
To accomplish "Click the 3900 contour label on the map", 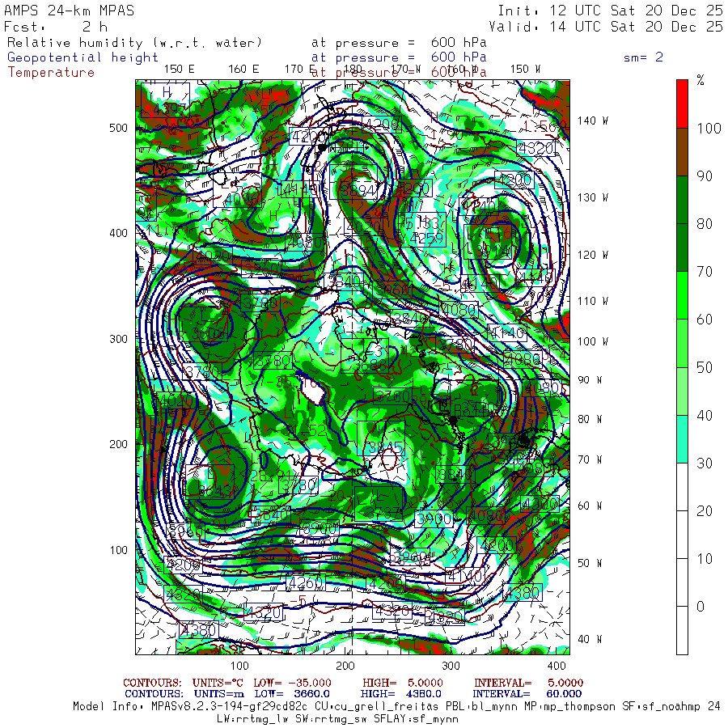I will pyautogui.click(x=434, y=518).
